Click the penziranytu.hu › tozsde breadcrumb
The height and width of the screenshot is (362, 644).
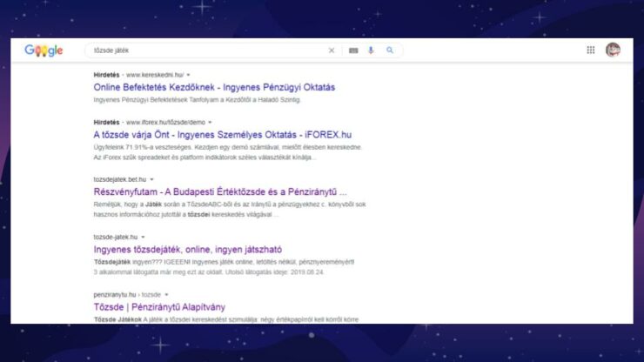pyautogui.click(x=127, y=295)
